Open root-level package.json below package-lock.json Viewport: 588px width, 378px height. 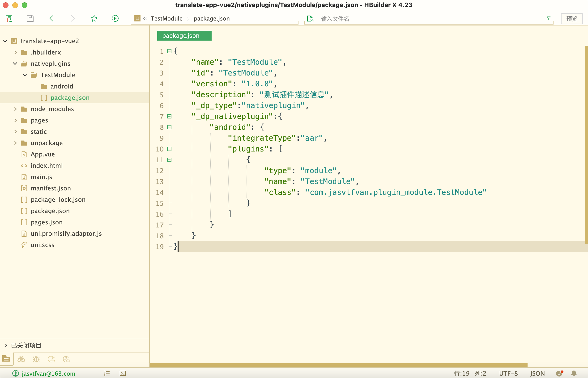click(x=50, y=211)
